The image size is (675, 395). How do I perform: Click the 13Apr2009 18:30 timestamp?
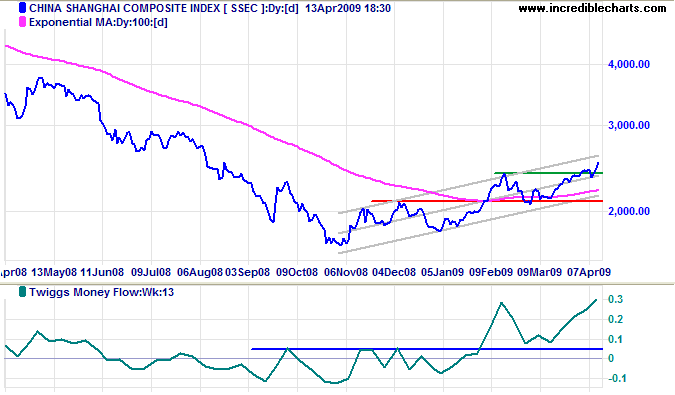pos(348,8)
